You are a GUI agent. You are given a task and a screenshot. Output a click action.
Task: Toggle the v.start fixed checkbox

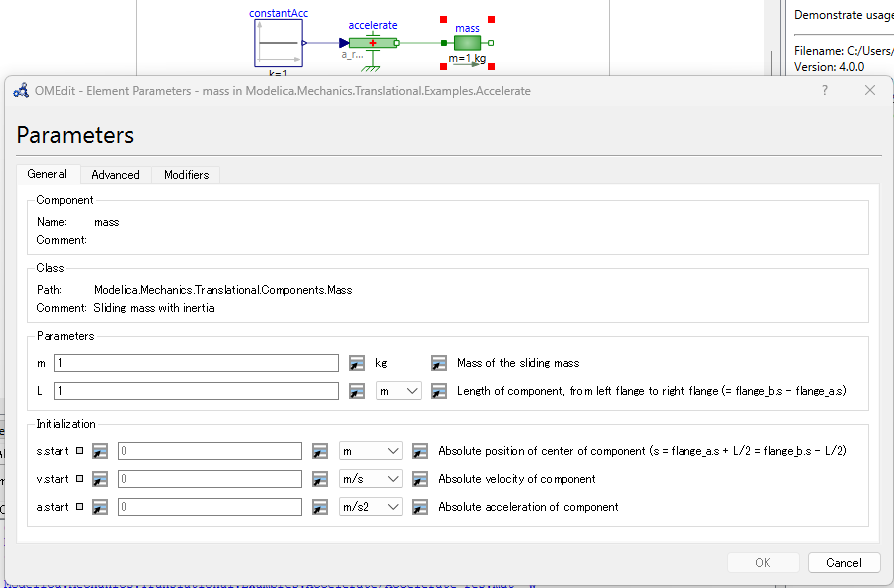pos(79,478)
